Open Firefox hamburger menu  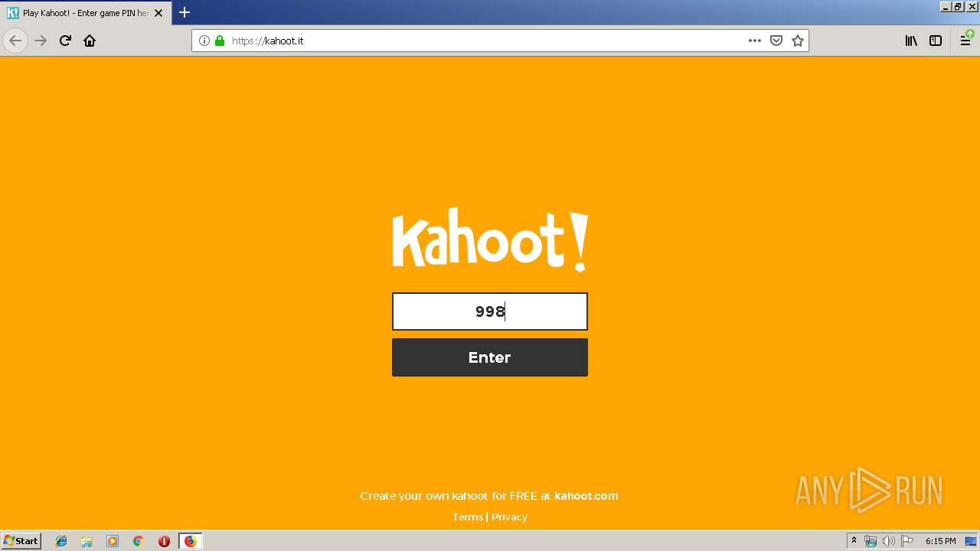[x=966, y=41]
